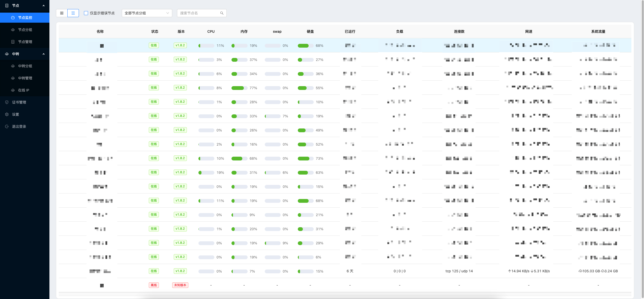
Task: Click the 离线 status tag in last row
Action: 154,285
